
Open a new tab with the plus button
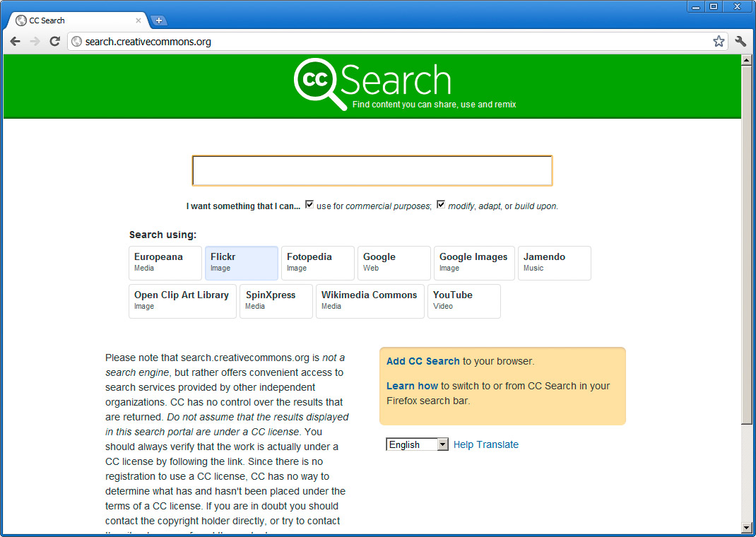pyautogui.click(x=159, y=20)
